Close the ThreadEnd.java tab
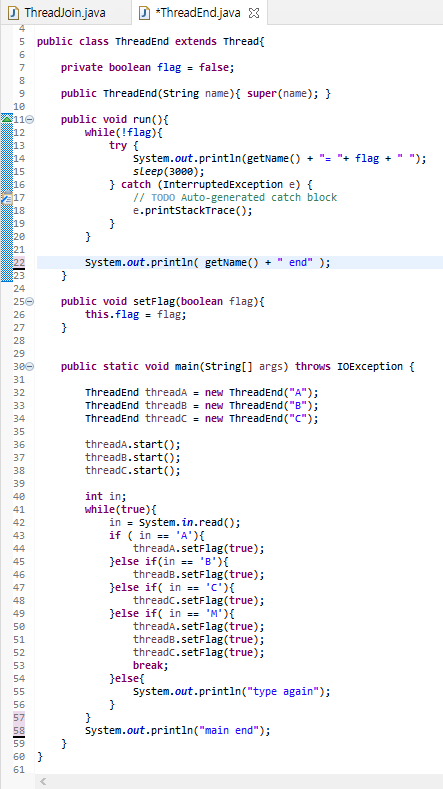 [x=254, y=13]
